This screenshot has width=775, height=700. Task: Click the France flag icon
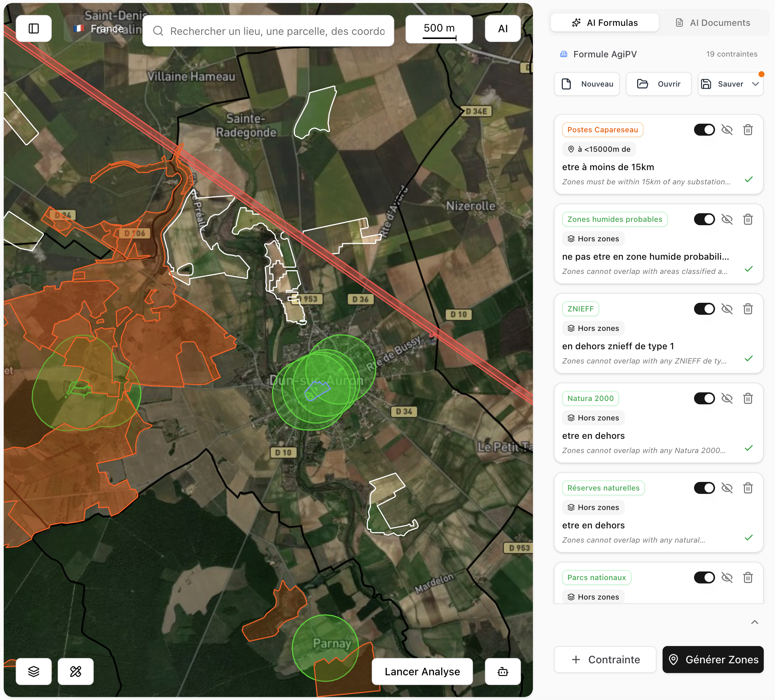tap(79, 28)
